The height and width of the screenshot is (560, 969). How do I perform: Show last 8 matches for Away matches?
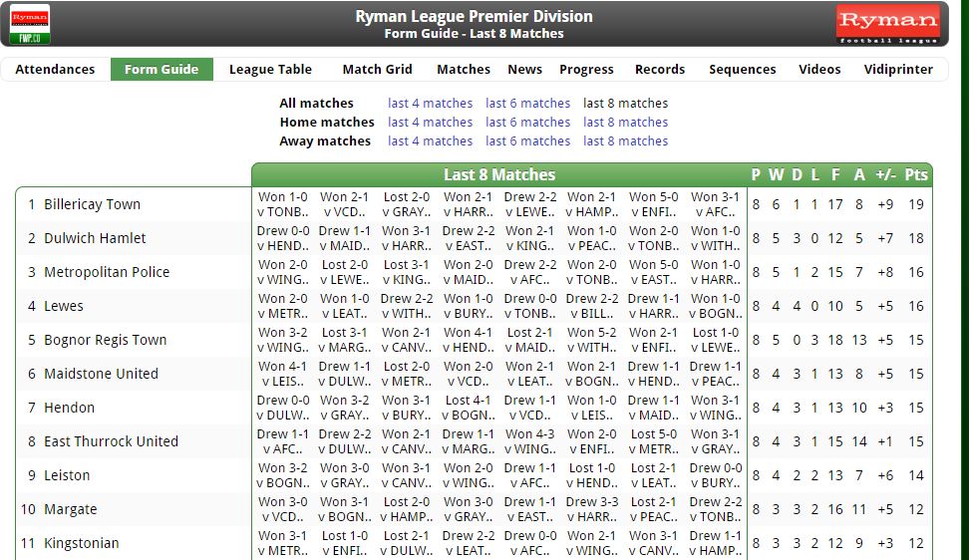(x=625, y=141)
